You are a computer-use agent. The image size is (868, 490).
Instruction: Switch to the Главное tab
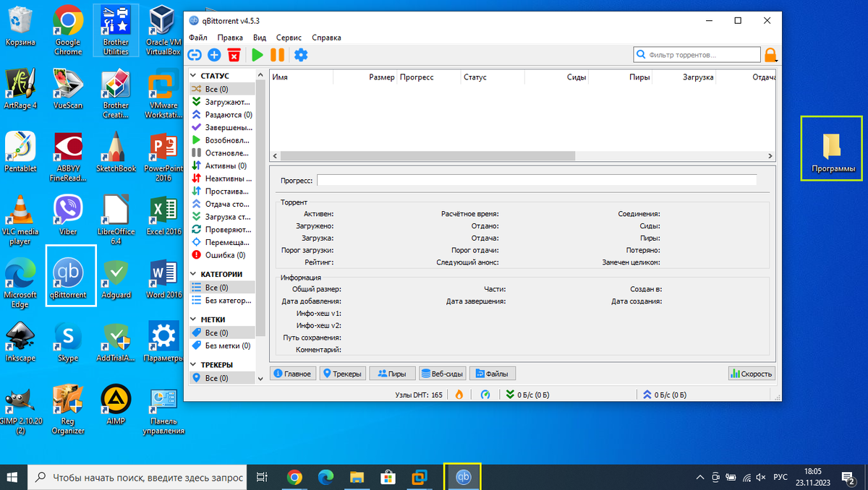[x=292, y=374]
